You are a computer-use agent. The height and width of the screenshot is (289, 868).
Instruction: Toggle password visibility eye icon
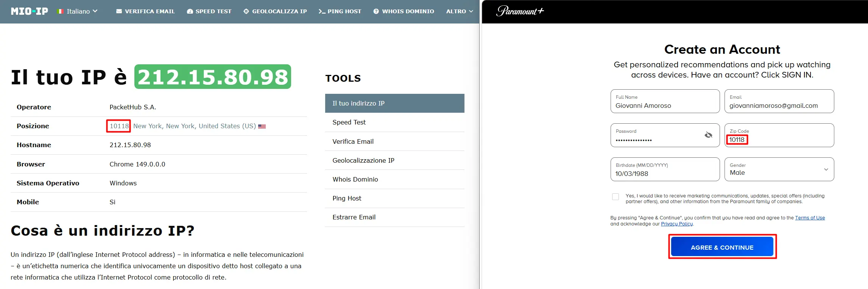(708, 135)
